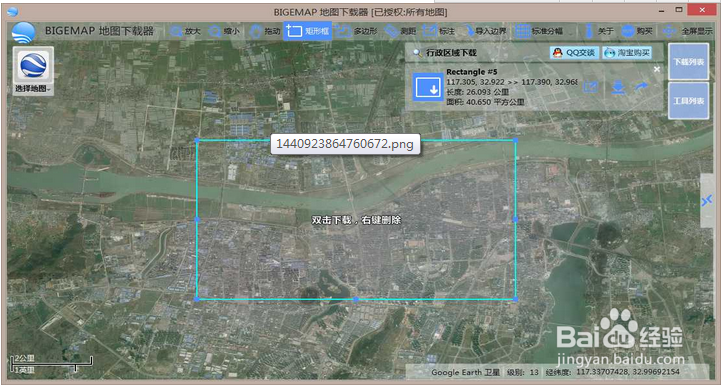Collapse the right side panel arrow
The width and height of the screenshot is (724, 385).
(x=707, y=201)
